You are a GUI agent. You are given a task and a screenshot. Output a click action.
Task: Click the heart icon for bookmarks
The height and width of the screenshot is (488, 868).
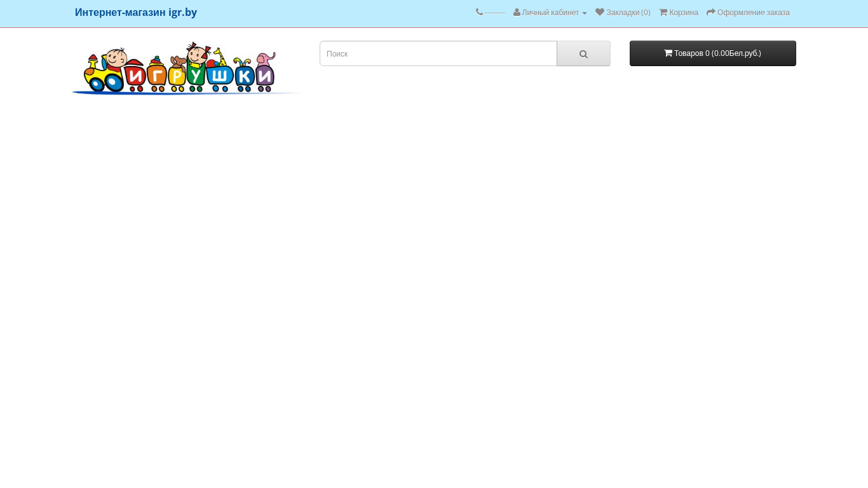pyautogui.click(x=600, y=12)
